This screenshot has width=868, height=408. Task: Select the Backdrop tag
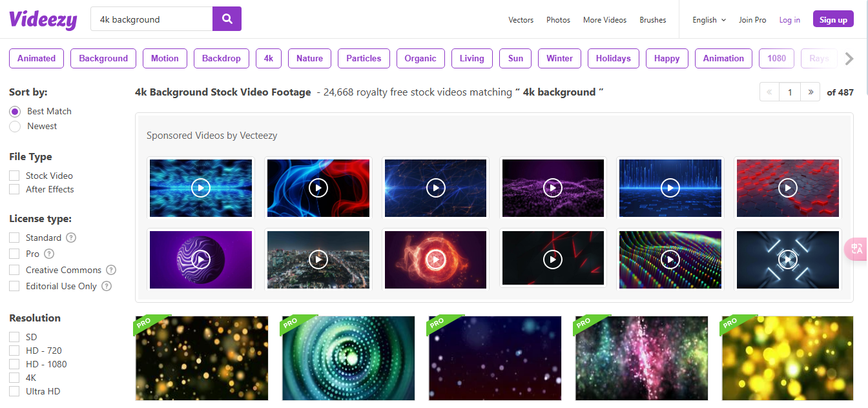click(222, 58)
